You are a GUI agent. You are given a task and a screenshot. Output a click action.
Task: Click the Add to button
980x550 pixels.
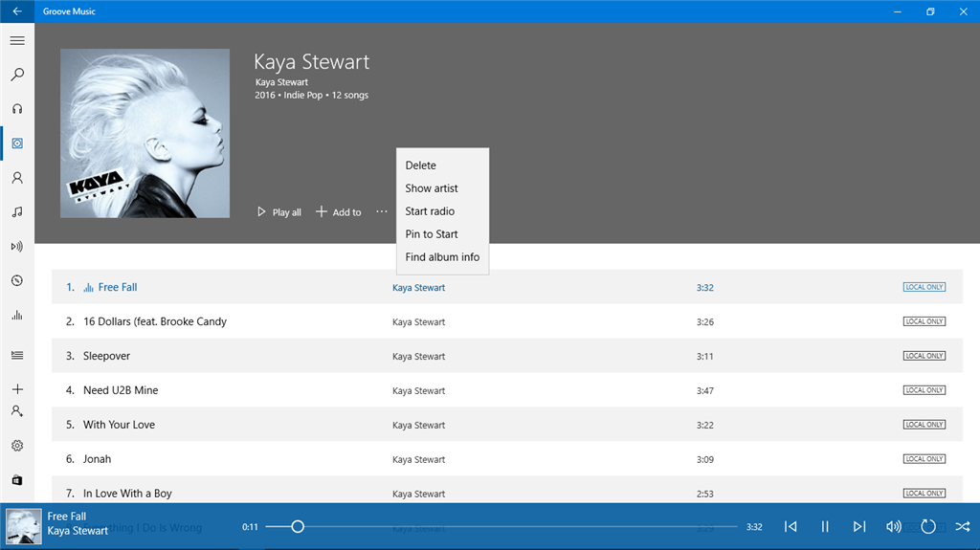click(338, 212)
